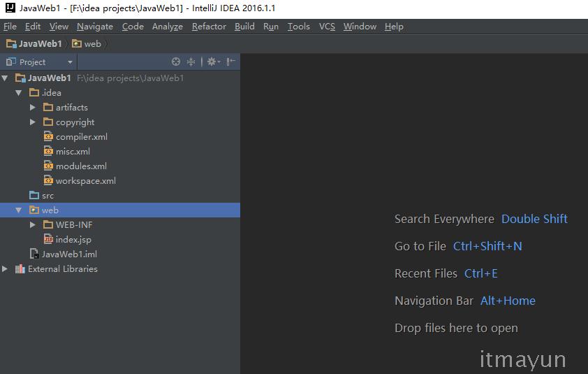Select misc.xml in project tree
588x374 pixels.
point(73,151)
